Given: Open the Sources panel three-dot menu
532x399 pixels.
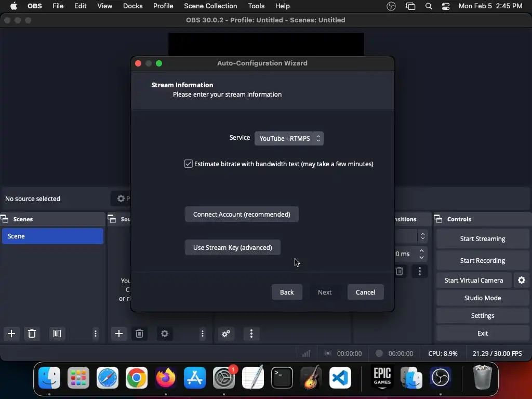Looking at the screenshot, I should coord(203,334).
